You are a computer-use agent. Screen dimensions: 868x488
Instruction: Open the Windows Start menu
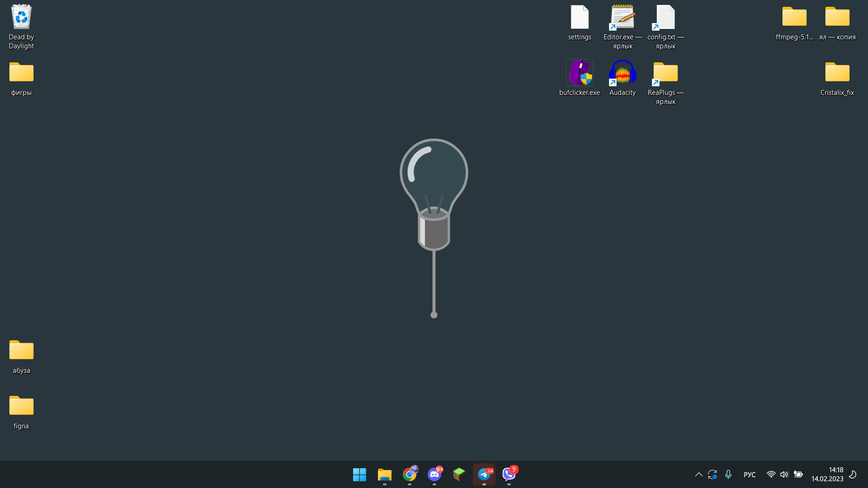coord(359,474)
